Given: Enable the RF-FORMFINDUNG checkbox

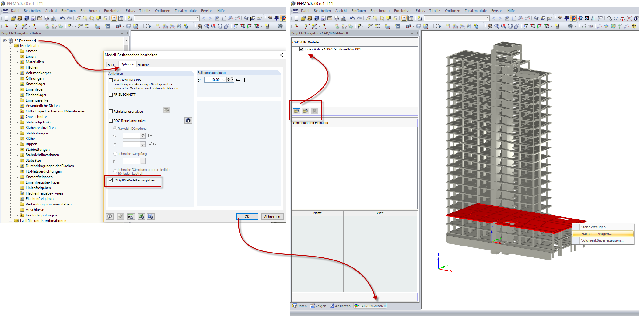Looking at the screenshot, I should [111, 80].
